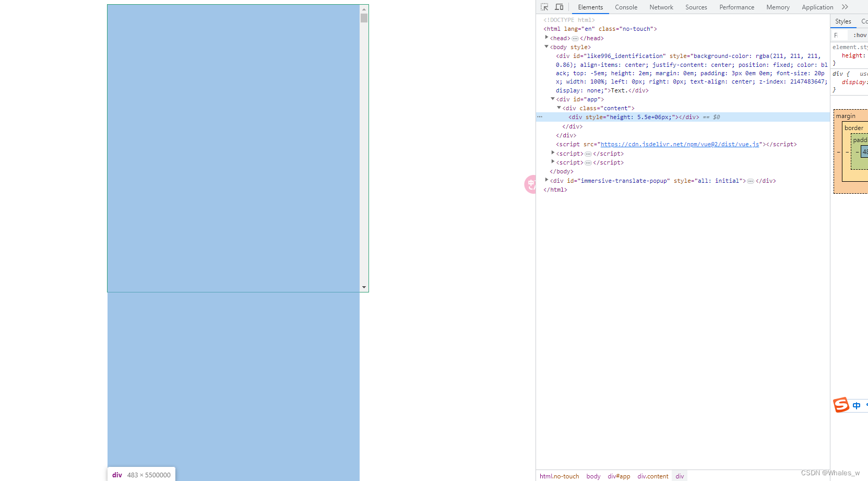This screenshot has width=868, height=481.
Task: Show more DevTools tabs chevron
Action: coord(845,7)
